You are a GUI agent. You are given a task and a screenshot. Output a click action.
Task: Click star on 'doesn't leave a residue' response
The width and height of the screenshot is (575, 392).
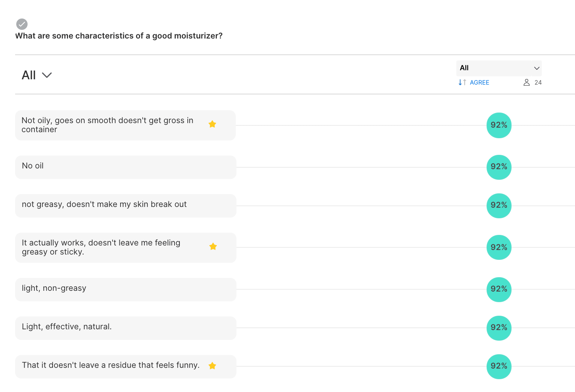pos(212,366)
